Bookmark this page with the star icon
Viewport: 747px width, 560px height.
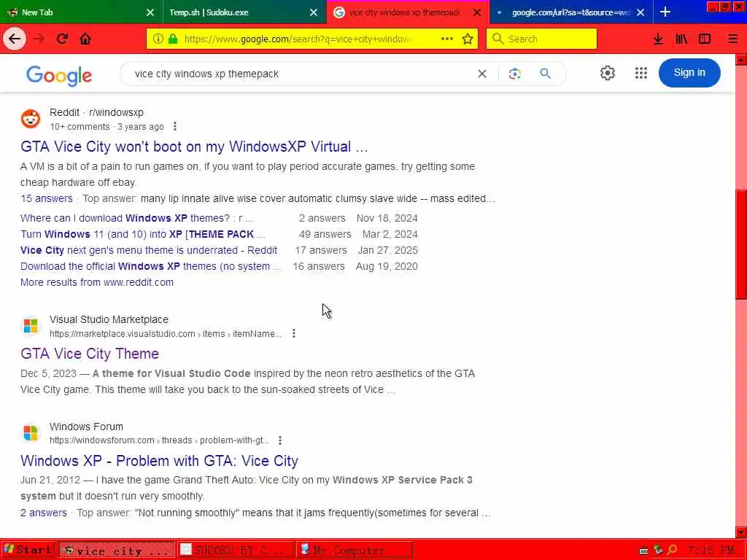pos(468,39)
